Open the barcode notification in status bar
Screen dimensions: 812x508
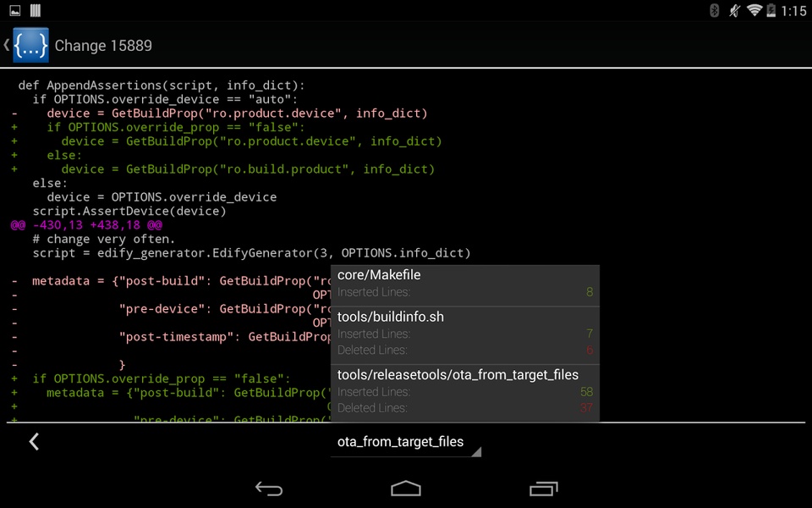pos(36,10)
